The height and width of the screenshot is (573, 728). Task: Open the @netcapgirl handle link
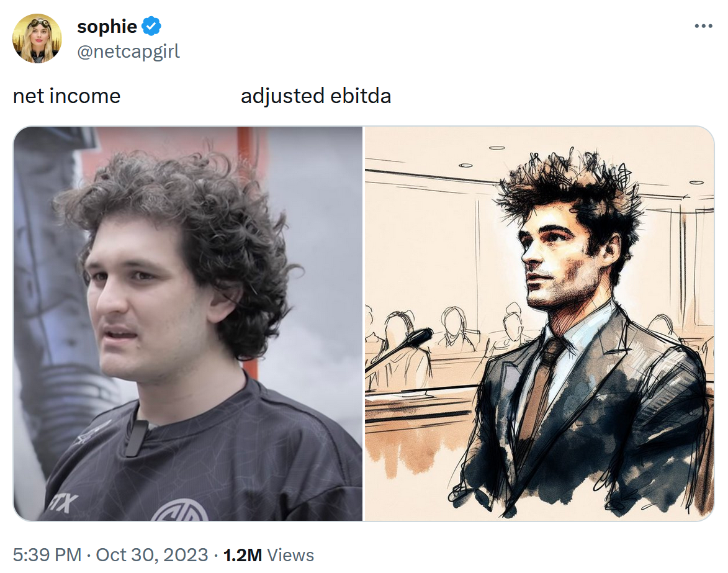click(x=128, y=51)
